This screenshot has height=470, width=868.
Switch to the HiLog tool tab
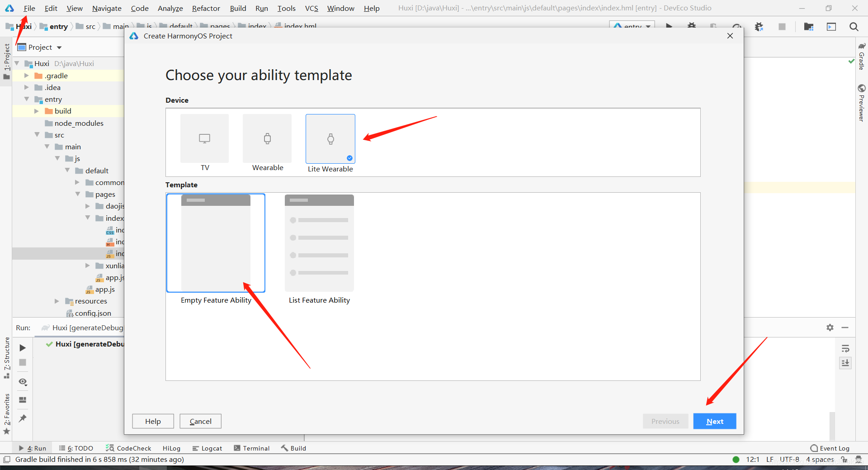coord(171,448)
